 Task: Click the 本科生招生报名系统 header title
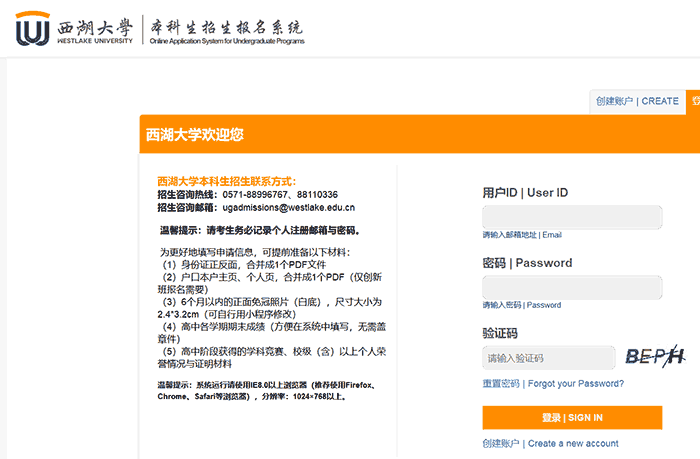(226, 27)
